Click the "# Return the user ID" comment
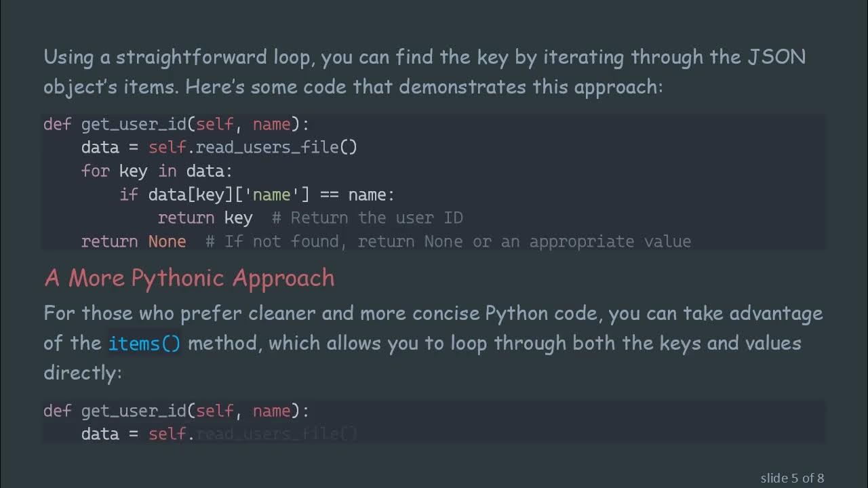The image size is (868, 488). pyautogui.click(x=367, y=218)
